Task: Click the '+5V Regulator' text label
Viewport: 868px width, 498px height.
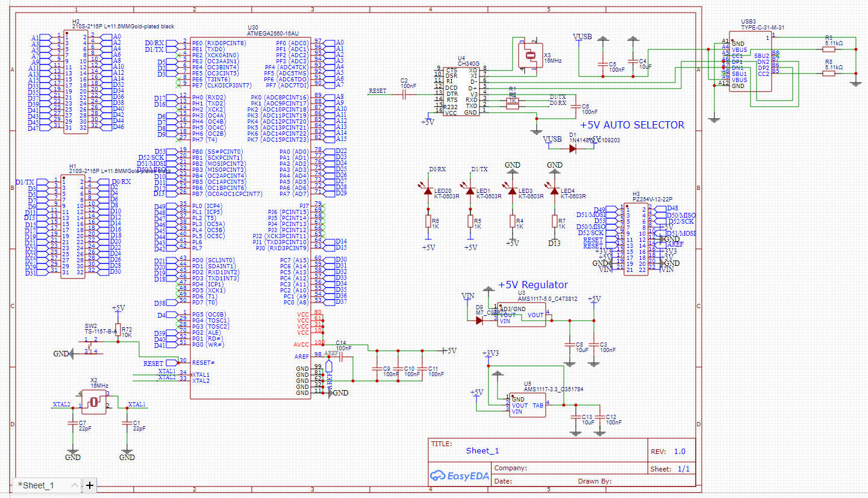Action: tap(532, 285)
